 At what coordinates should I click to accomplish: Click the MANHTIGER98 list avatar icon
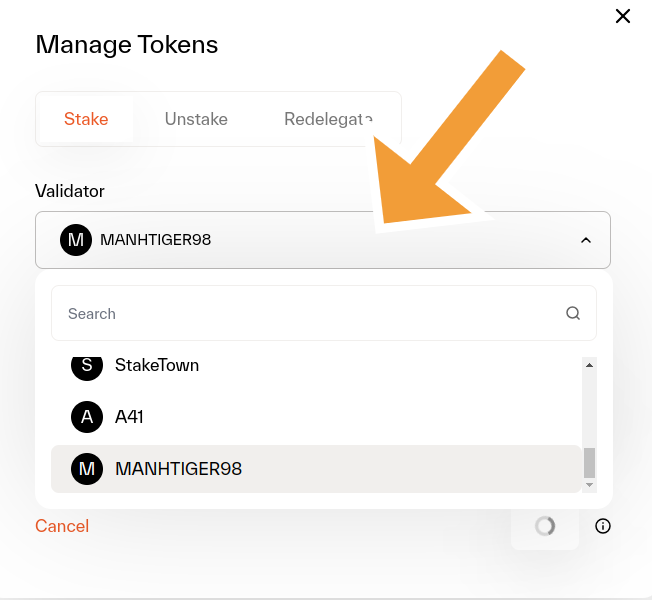point(87,469)
